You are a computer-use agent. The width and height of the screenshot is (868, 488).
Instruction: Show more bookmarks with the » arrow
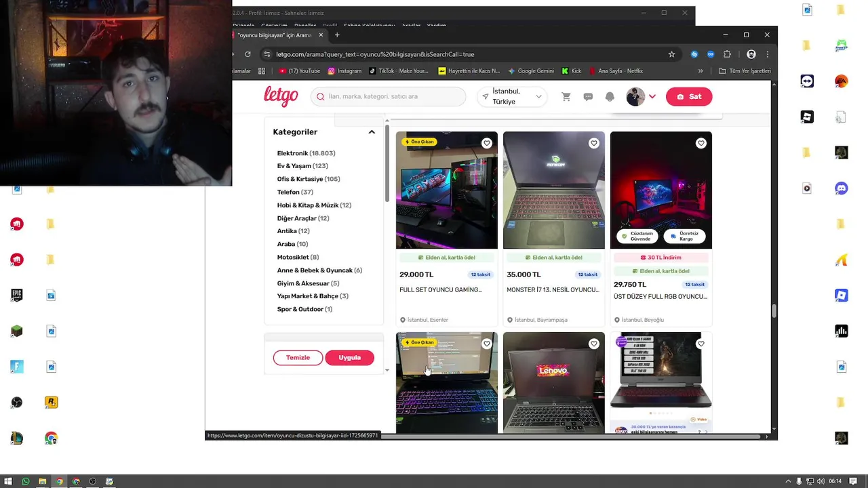(x=701, y=70)
